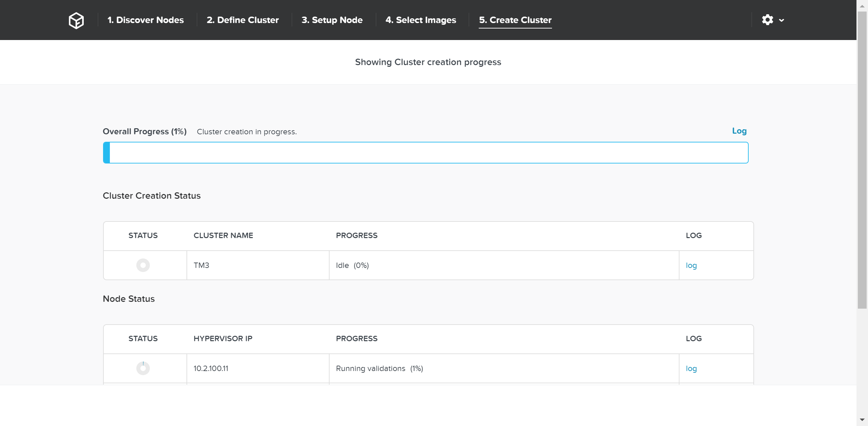Open the overall progress Log link
The image size is (868, 426).
(x=739, y=131)
